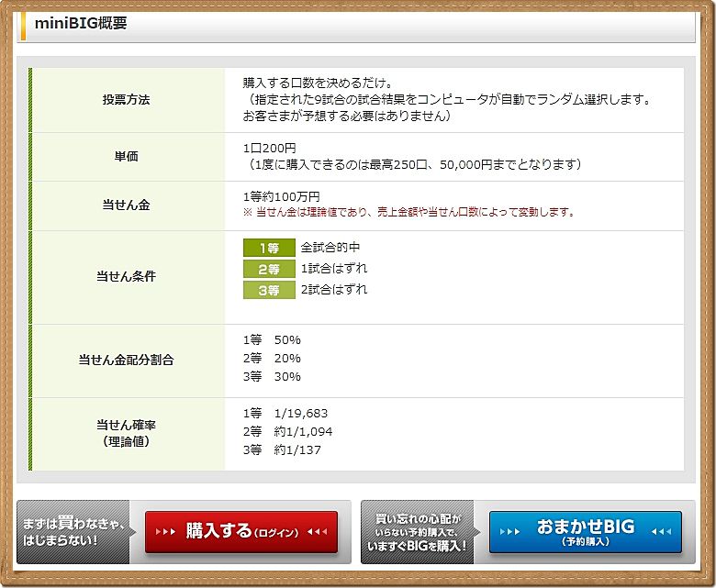Click the 投票方法 row label
Viewport: 716px width, 588px height.
pos(126,99)
